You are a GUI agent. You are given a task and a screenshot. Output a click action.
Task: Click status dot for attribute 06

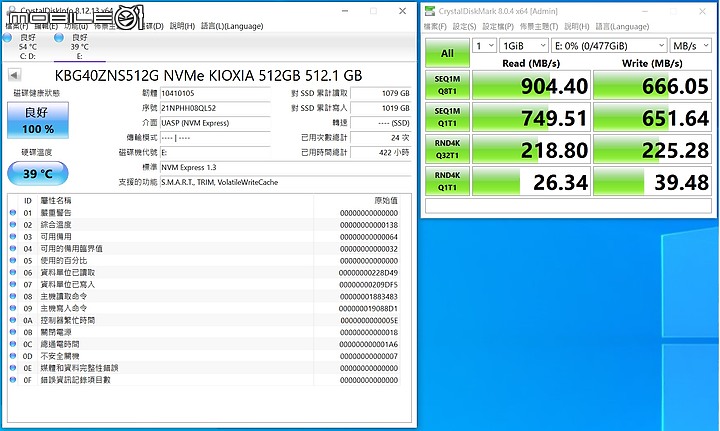point(13,272)
